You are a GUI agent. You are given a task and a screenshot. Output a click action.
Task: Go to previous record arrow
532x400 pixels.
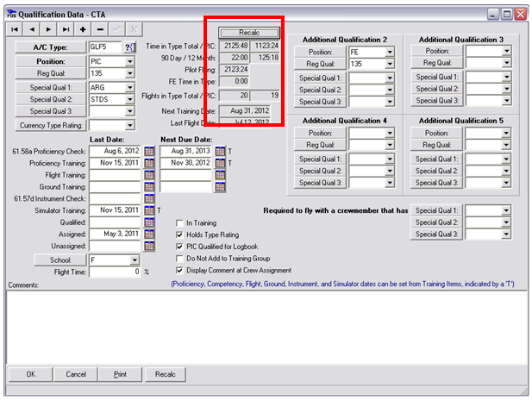32,29
